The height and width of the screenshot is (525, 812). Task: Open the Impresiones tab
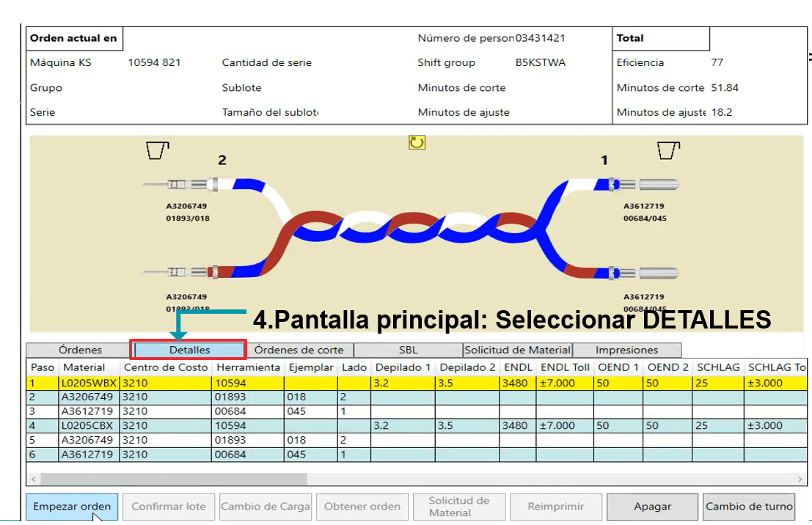point(626,350)
